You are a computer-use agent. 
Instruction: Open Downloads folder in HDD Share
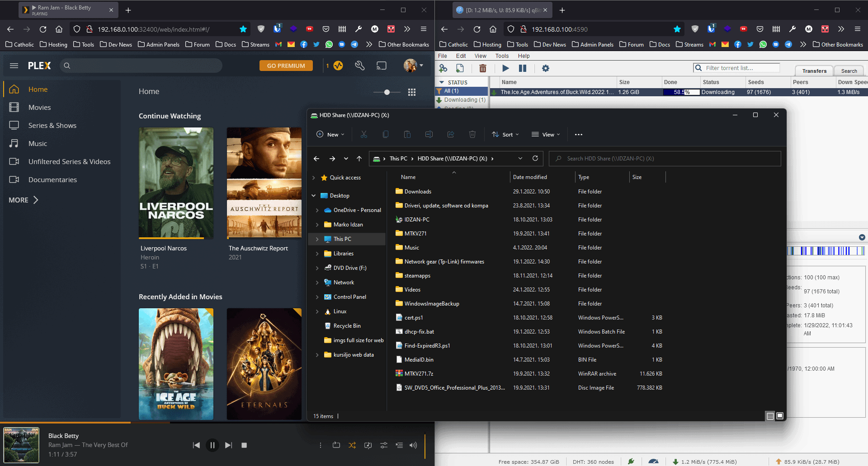pyautogui.click(x=418, y=192)
